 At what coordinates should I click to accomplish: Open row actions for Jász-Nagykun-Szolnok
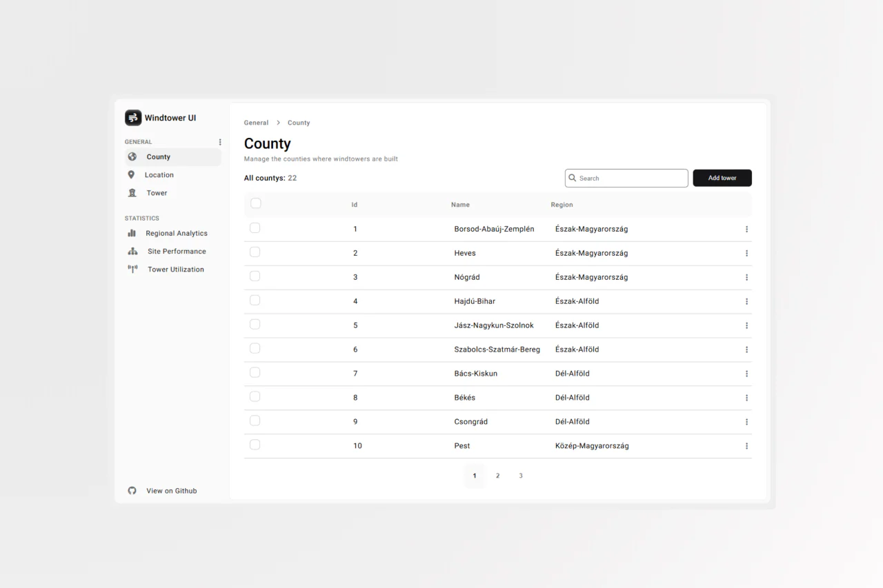point(746,325)
